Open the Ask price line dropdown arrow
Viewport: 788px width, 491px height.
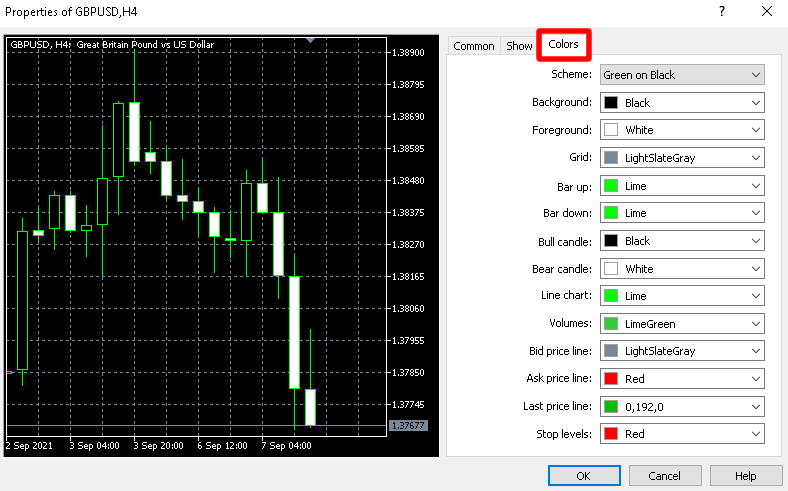click(x=755, y=379)
